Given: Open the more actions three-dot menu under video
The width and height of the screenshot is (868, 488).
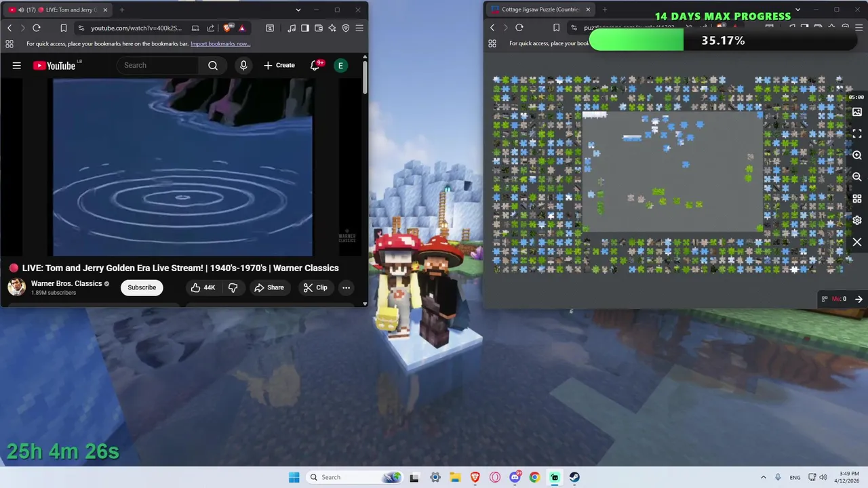Looking at the screenshot, I should click(346, 287).
